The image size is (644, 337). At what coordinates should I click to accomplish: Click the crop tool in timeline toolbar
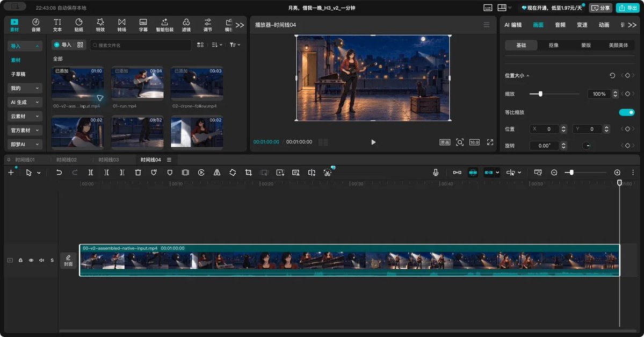249,173
